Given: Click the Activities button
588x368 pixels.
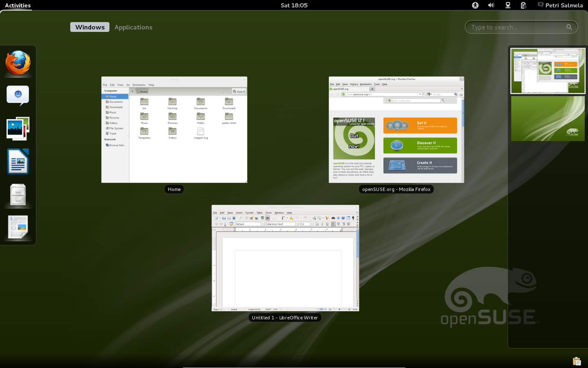Looking at the screenshot, I should 18,5.
